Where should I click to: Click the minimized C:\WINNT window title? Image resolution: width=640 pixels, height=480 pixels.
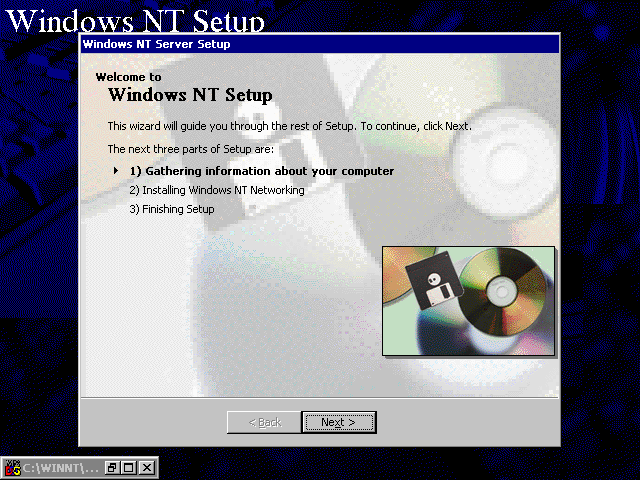(60, 468)
